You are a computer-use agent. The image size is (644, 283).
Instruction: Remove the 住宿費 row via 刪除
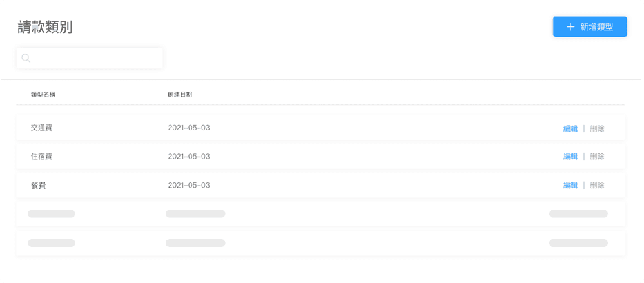click(x=597, y=157)
